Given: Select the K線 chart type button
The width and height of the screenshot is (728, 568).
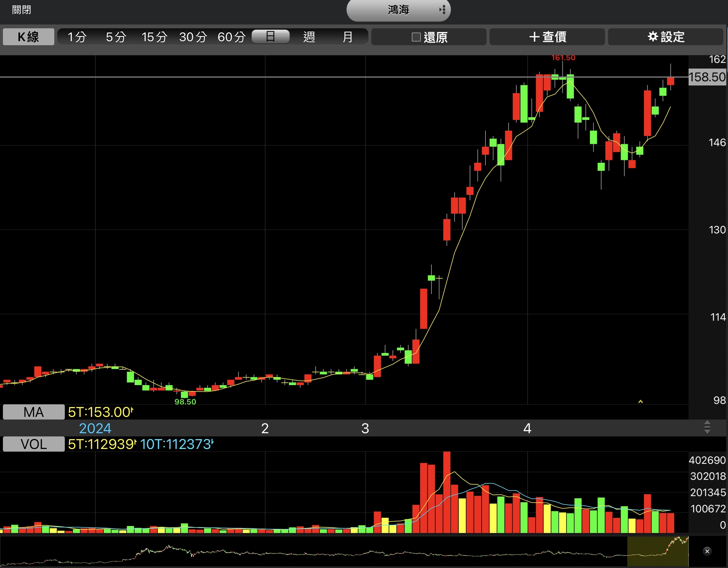Looking at the screenshot, I should point(28,37).
